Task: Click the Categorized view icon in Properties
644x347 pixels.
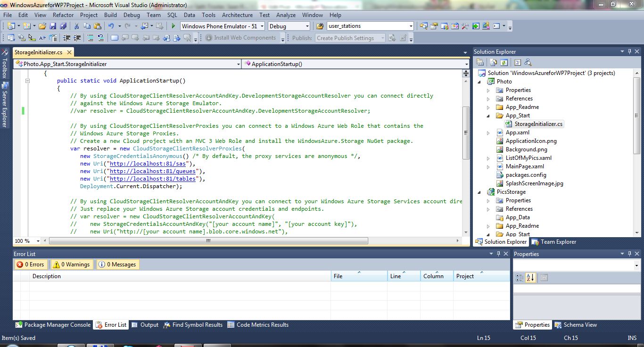Action: [519, 278]
